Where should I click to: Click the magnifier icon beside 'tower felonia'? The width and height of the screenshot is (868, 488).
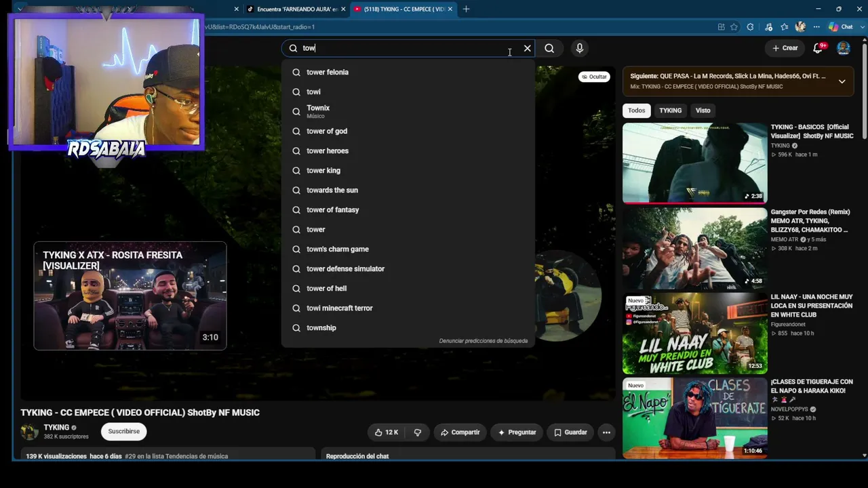tap(296, 72)
